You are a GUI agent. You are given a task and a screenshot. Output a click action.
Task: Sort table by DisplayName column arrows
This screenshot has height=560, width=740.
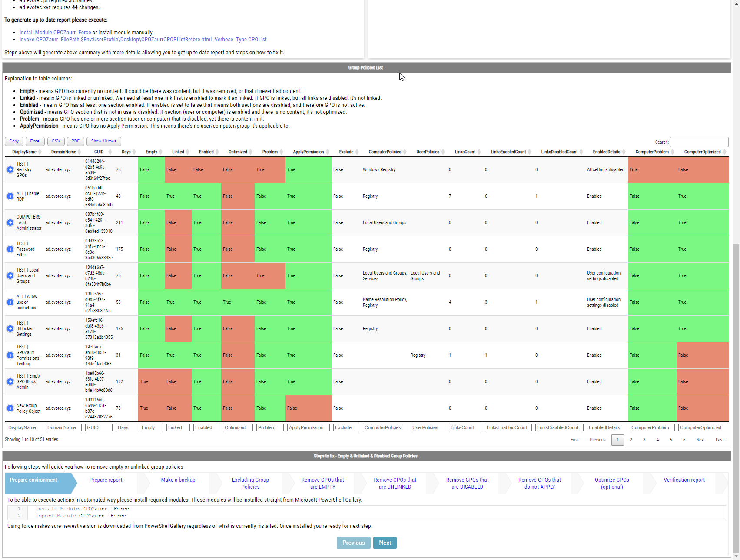[40, 152]
